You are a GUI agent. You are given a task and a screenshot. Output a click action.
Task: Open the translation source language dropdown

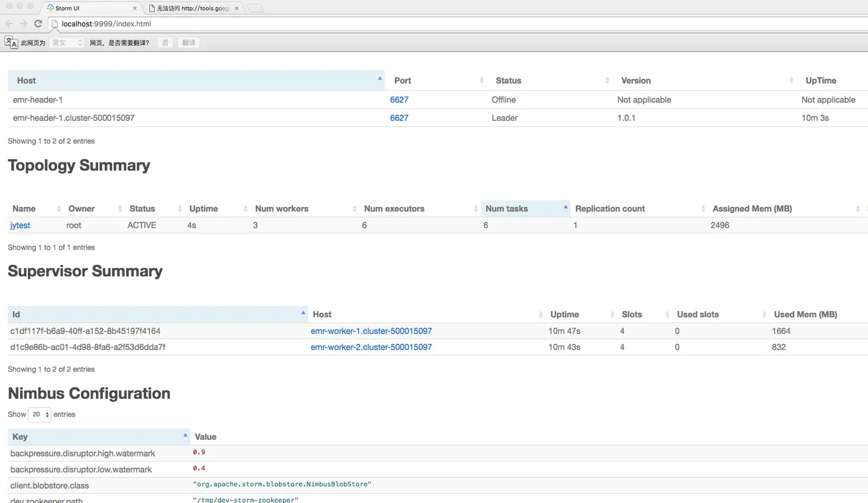click(66, 43)
